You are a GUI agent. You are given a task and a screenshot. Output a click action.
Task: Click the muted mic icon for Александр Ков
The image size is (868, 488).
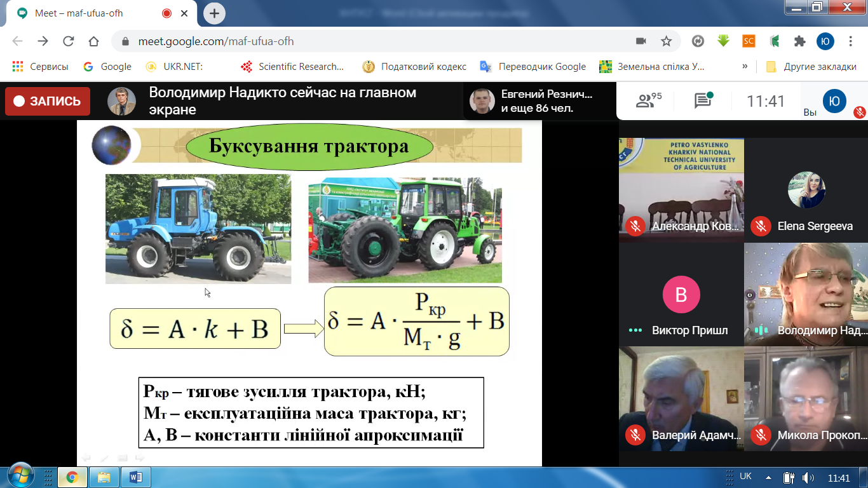(x=635, y=226)
